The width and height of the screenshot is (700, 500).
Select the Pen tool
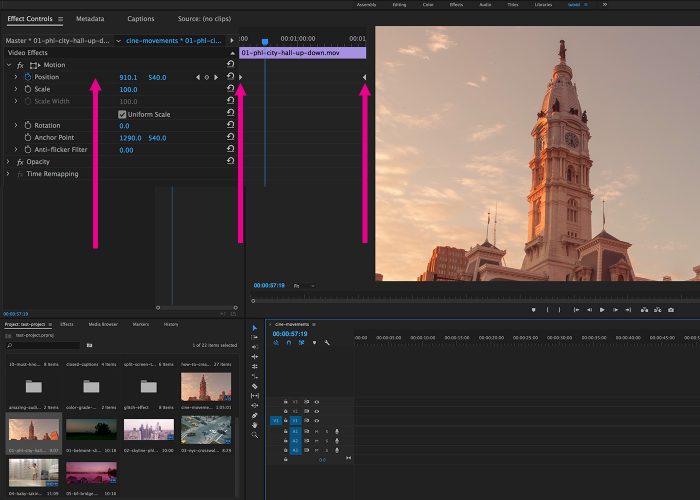254,415
